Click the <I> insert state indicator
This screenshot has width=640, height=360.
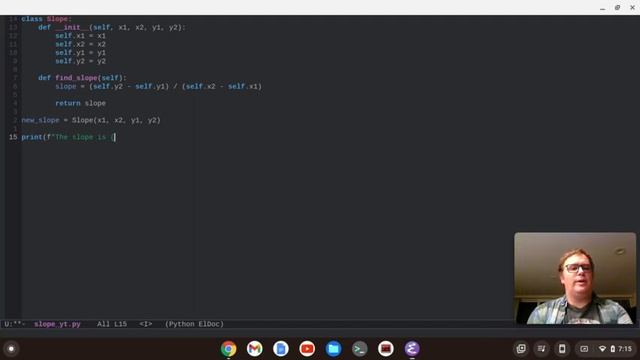146,324
